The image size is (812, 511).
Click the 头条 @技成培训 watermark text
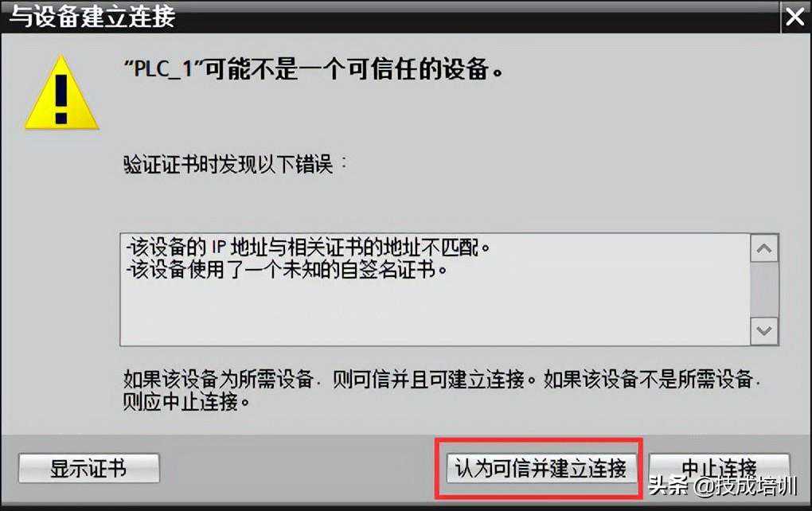pyautogui.click(x=722, y=486)
